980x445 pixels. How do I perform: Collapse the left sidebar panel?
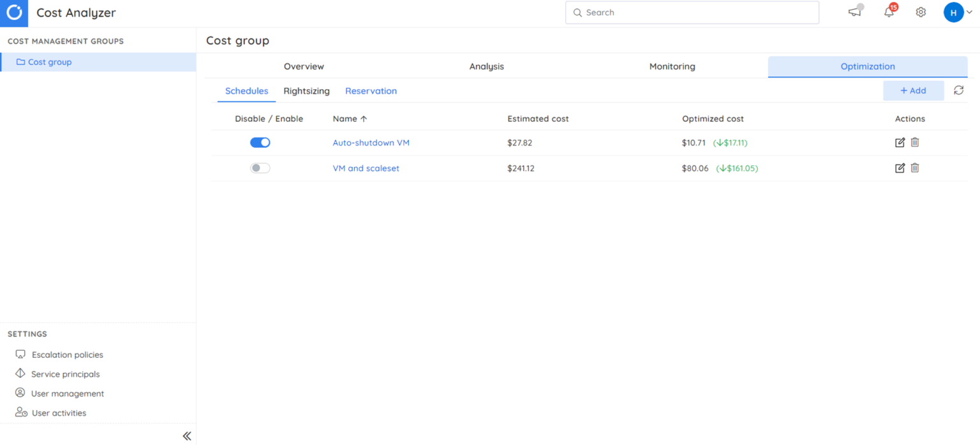coord(186,436)
